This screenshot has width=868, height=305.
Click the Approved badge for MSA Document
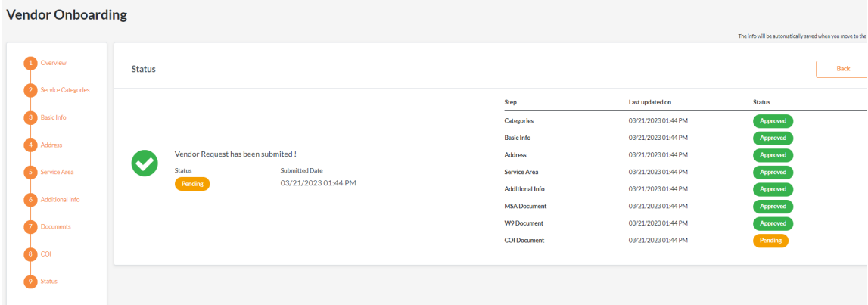(773, 207)
